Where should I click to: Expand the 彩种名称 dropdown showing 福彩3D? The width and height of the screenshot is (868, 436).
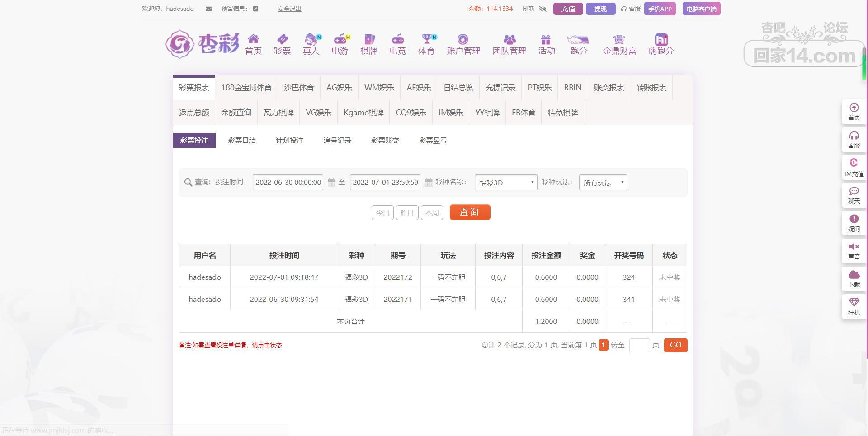point(505,183)
